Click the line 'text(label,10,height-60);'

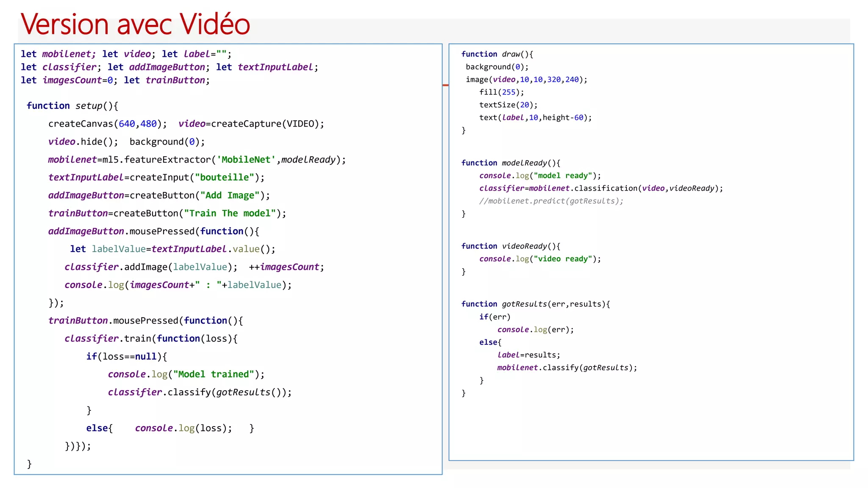pos(536,118)
